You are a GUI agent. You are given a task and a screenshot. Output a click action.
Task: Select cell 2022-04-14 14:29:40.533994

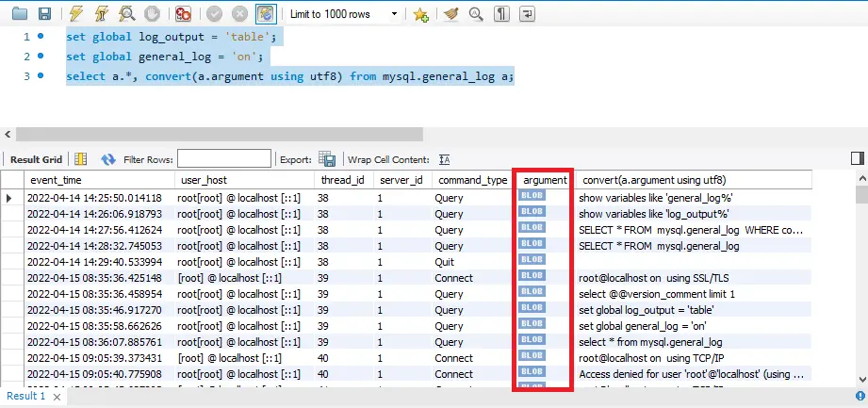point(99,262)
